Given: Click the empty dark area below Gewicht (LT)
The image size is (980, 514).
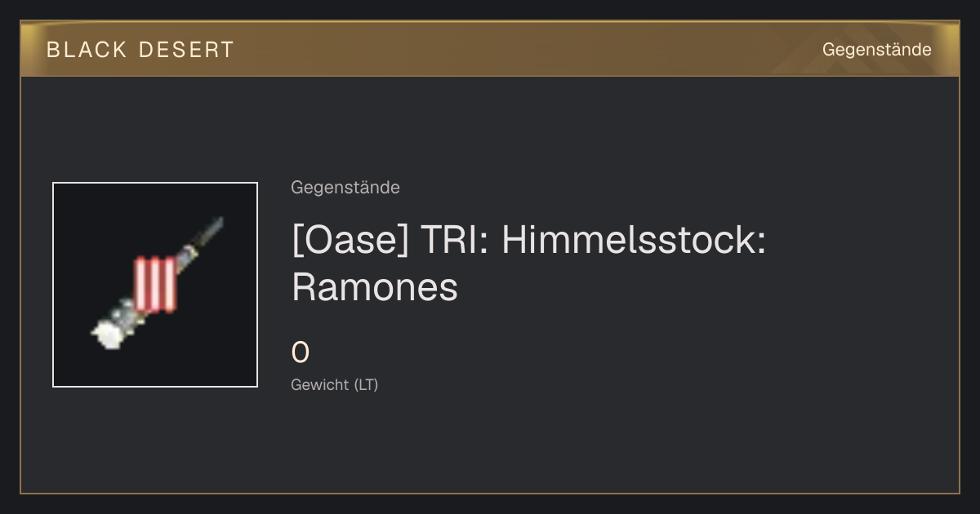Looking at the screenshot, I should coord(490,445).
